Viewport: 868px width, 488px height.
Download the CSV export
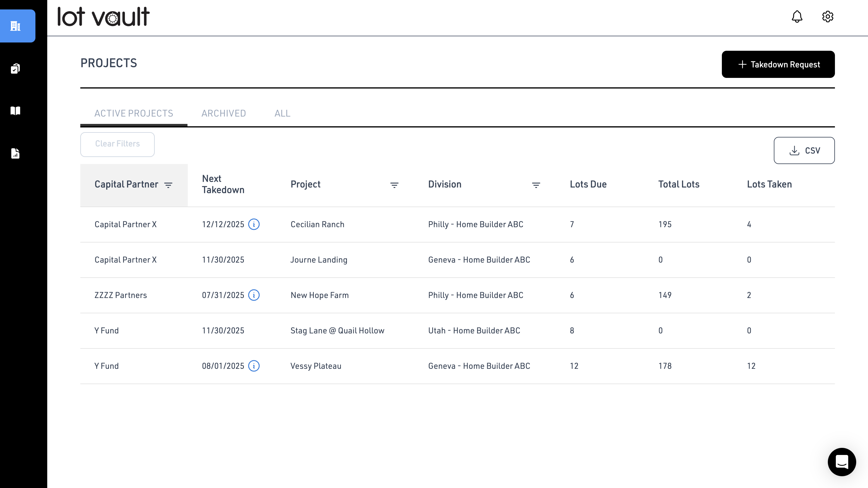(804, 150)
